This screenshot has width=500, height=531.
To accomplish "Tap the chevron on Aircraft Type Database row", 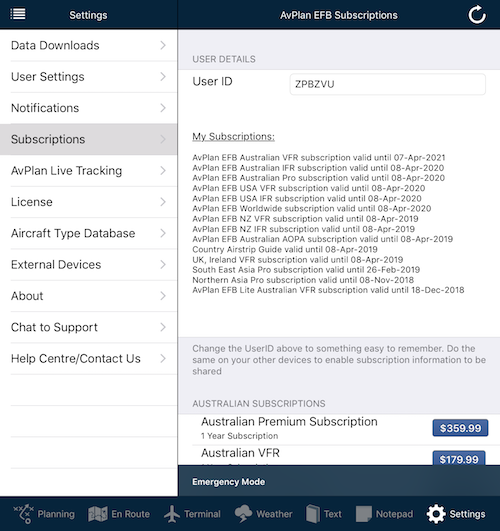I will click(163, 233).
